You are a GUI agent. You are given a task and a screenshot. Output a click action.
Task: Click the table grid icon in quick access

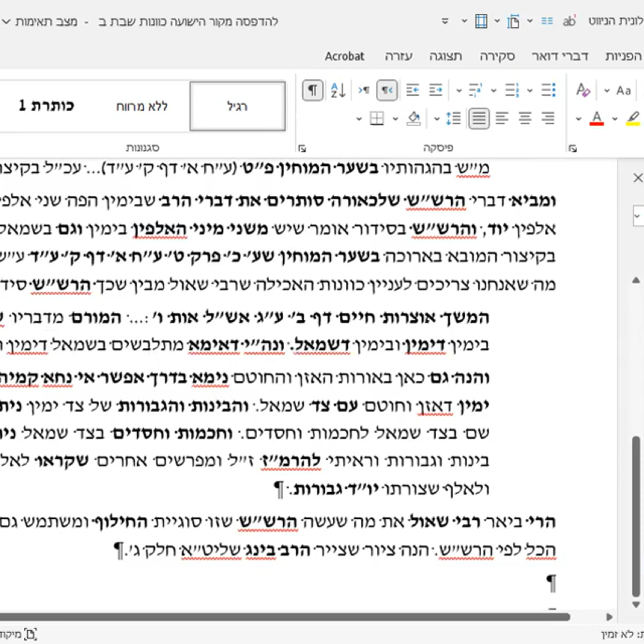pos(481,21)
